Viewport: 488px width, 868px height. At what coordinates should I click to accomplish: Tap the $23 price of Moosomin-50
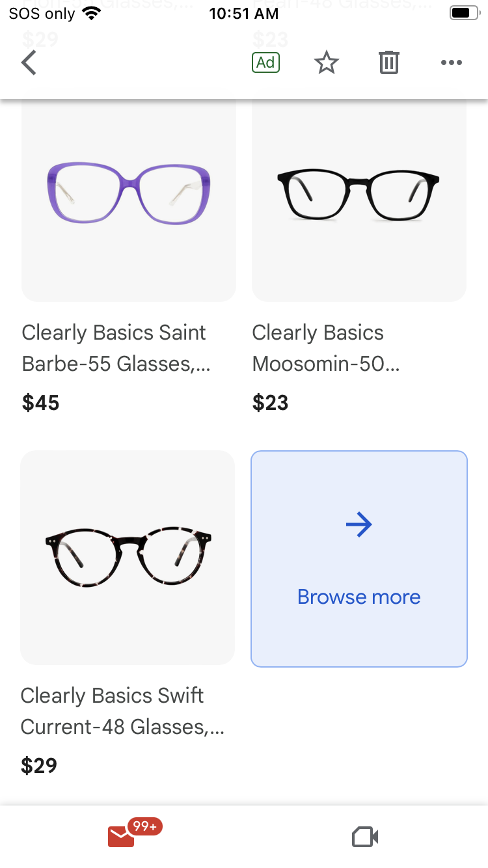click(x=271, y=403)
